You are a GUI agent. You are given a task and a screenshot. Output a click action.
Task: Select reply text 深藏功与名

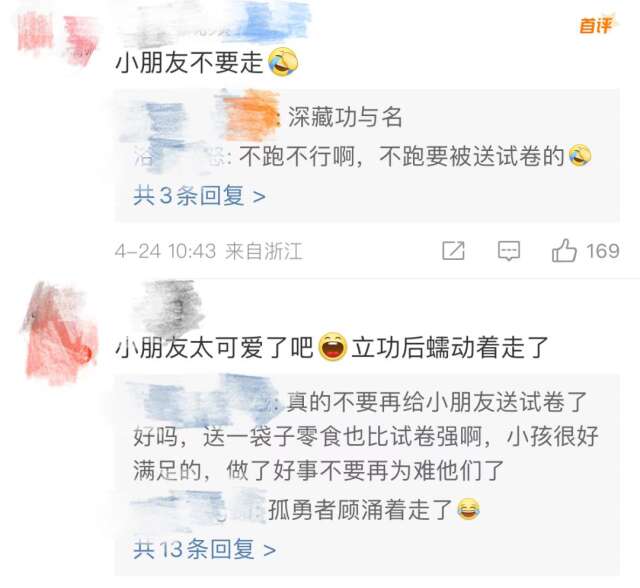[x=345, y=117]
